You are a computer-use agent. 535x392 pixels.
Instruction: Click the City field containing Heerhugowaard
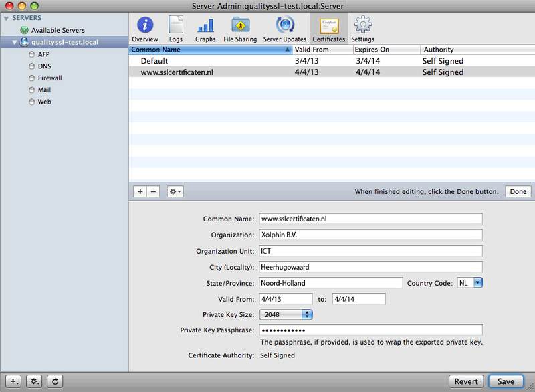371,267
